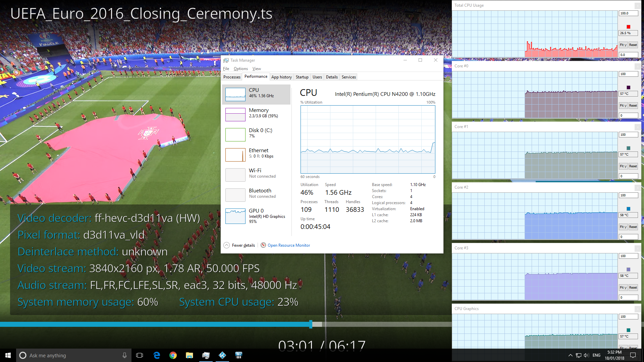Image resolution: width=644 pixels, height=362 pixels.
Task: Edit the max value field of Core #3 graph
Action: pyautogui.click(x=628, y=256)
